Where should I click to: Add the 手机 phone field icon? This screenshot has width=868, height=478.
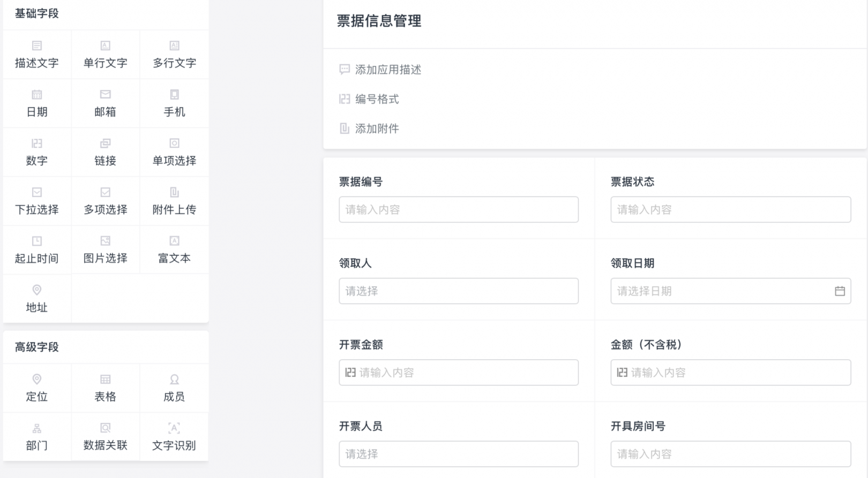(x=174, y=95)
